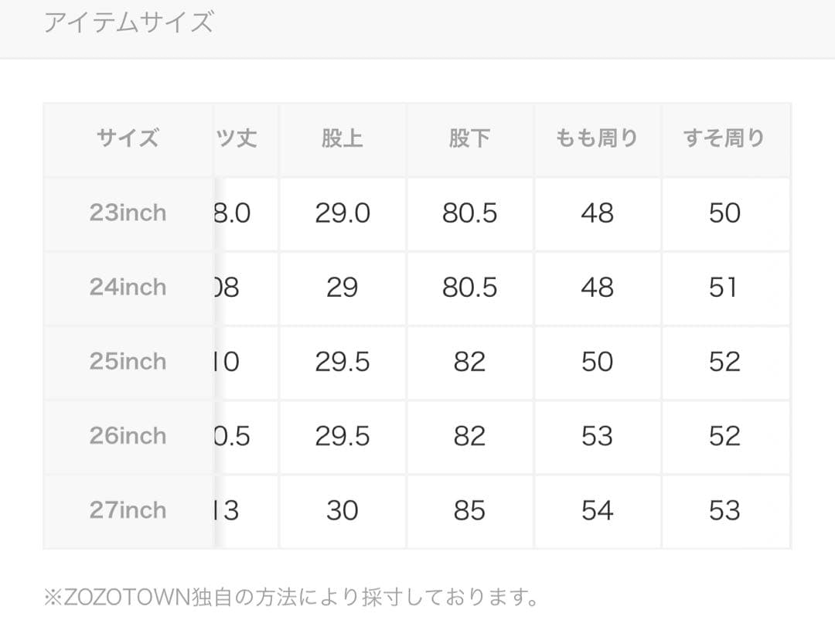Click the partially hidden ツ丈 column header
The image size is (835, 644).
[x=237, y=138]
